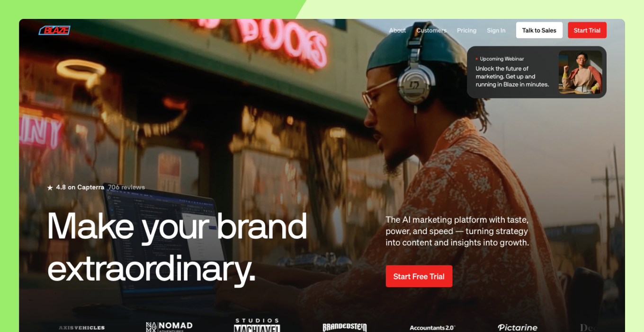
Task: Click the Upcoming Webinar label
Action: click(502, 59)
